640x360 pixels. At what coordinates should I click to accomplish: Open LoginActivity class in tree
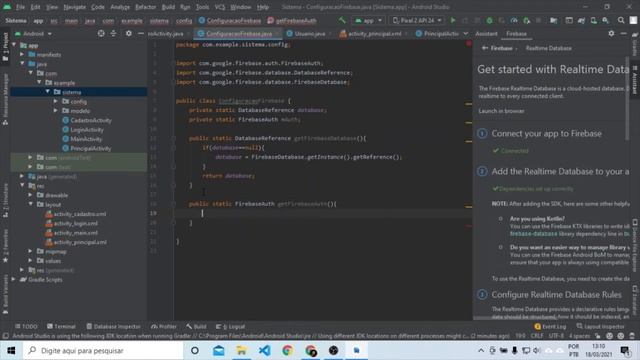83,129
